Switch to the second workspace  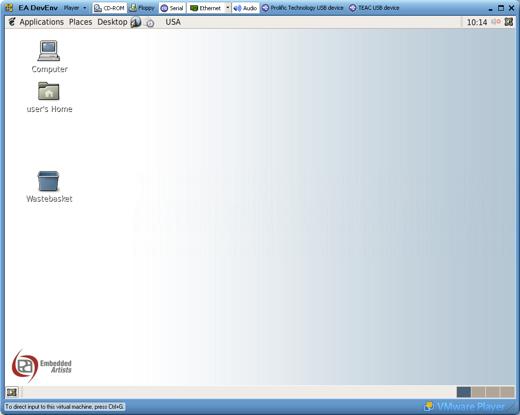tap(478, 392)
